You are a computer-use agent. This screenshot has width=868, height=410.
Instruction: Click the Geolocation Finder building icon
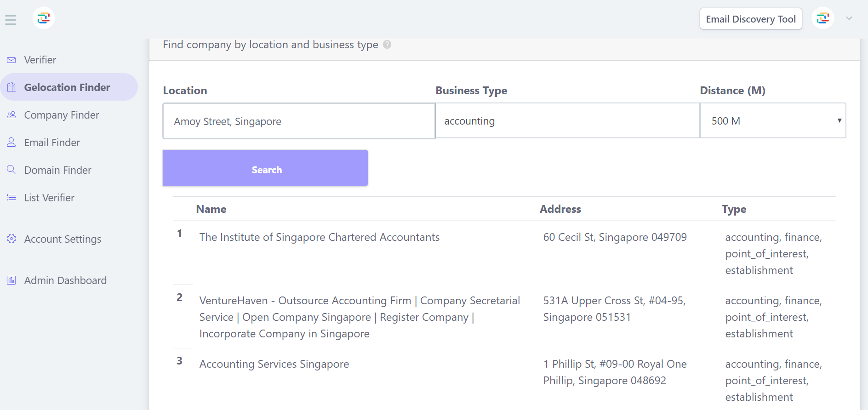(11, 87)
